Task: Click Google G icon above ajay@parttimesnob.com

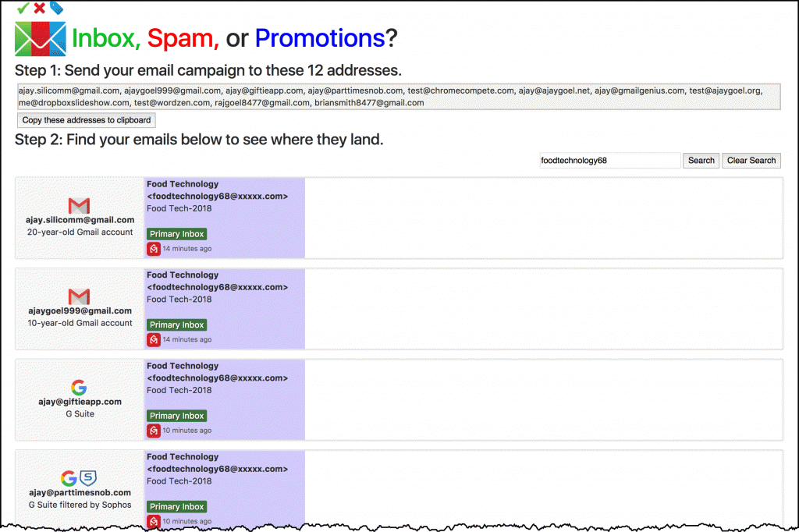Action: click(69, 478)
